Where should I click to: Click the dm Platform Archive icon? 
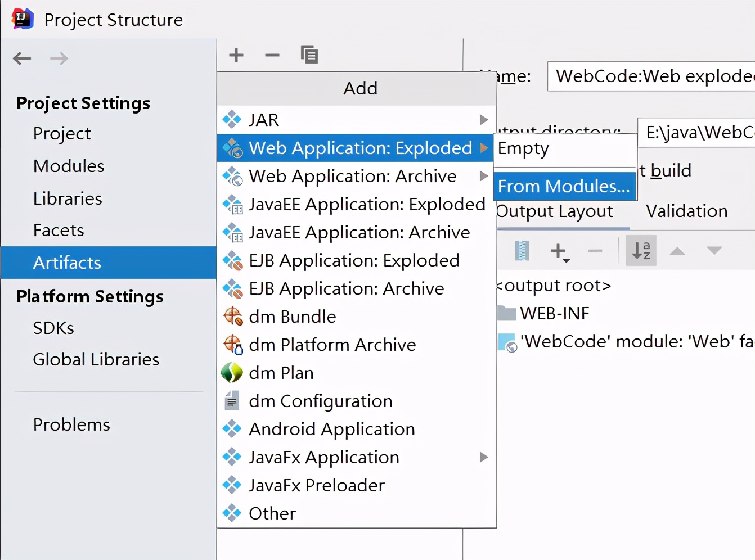coord(233,344)
